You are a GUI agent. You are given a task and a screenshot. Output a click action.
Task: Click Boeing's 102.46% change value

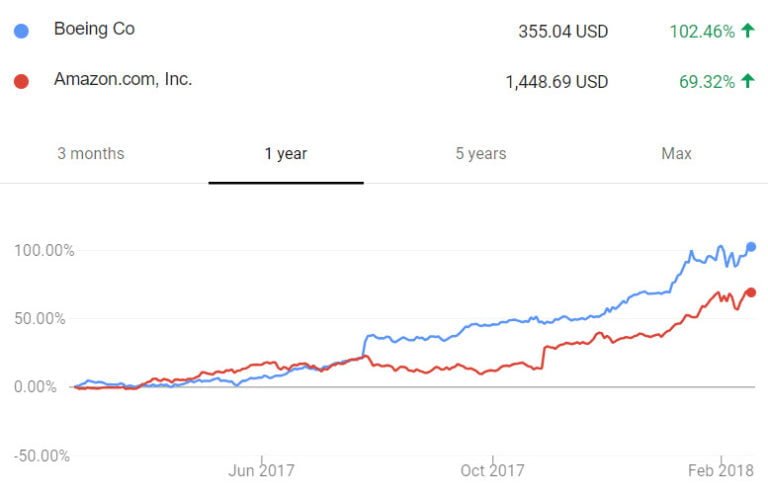click(700, 31)
